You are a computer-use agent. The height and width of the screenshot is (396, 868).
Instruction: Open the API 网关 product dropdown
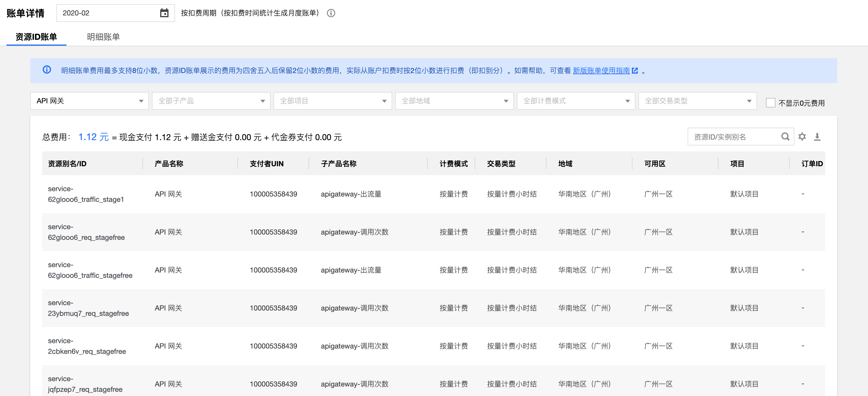89,101
